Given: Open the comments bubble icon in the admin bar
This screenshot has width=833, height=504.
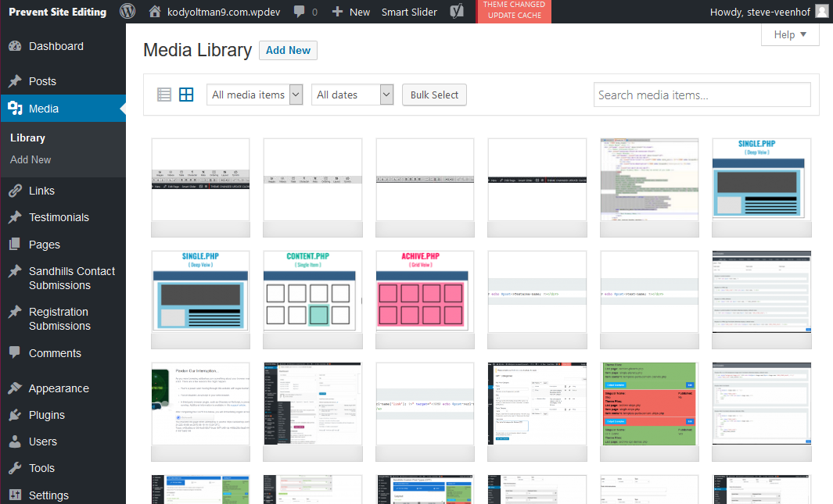Looking at the screenshot, I should point(300,11).
